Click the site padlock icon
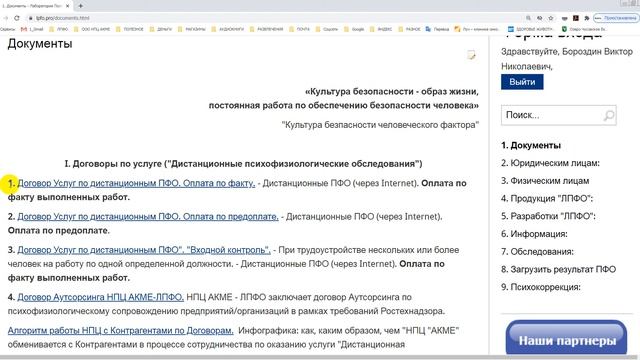Viewport: 640px width, 360px height. click(31, 18)
